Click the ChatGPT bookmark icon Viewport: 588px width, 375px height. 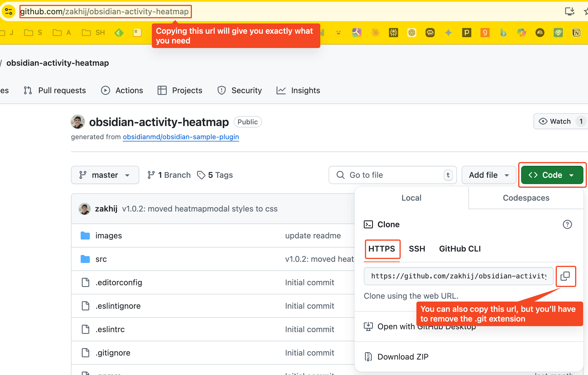[412, 33]
